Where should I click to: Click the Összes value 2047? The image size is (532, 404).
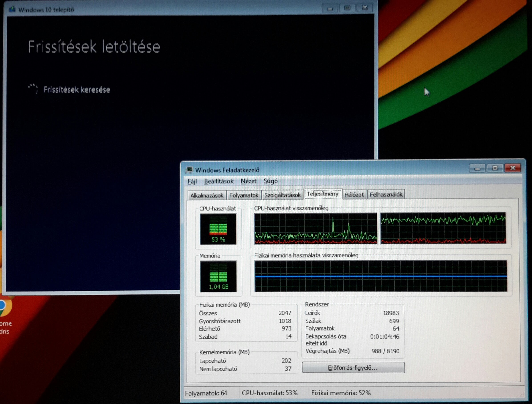(x=285, y=313)
